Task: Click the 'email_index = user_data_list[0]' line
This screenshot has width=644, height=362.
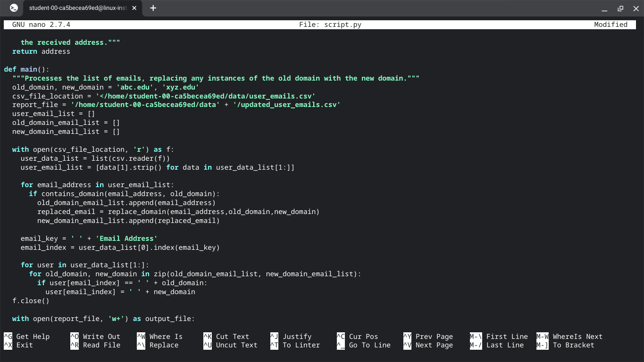Action: click(x=120, y=247)
